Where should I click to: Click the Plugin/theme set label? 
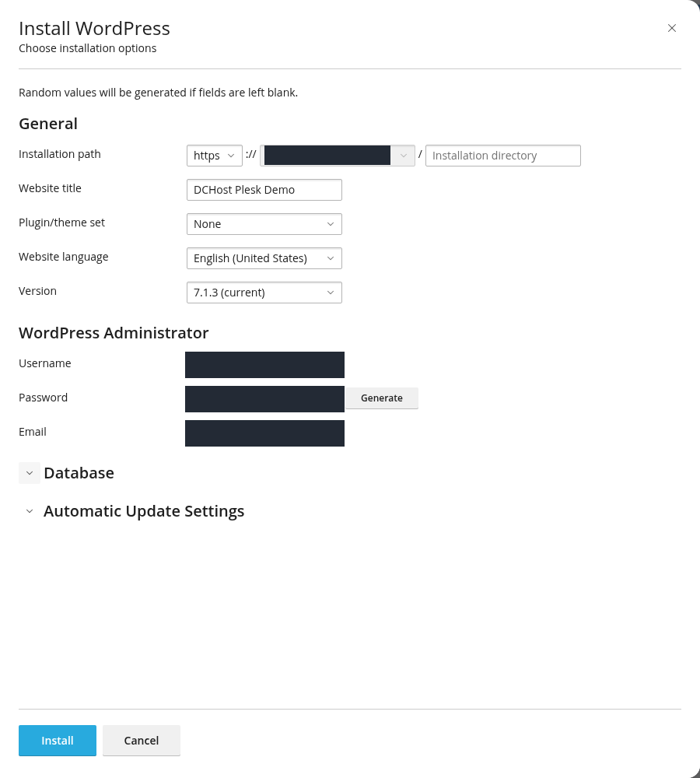coord(62,223)
